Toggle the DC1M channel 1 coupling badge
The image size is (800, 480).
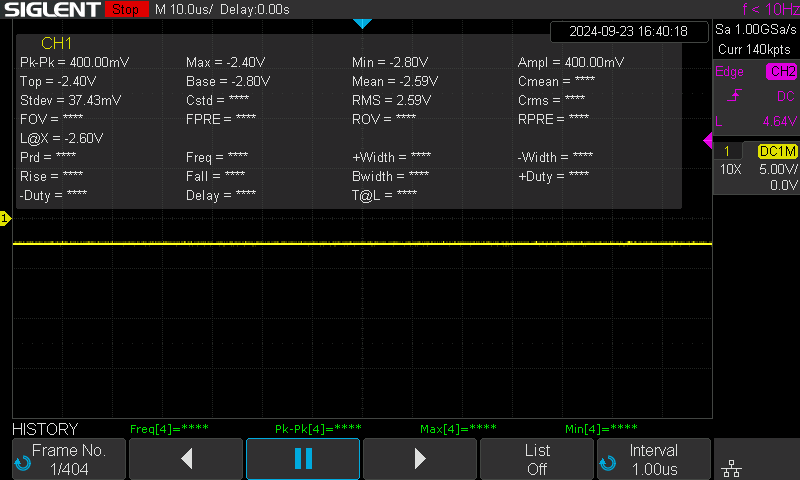[x=777, y=151]
